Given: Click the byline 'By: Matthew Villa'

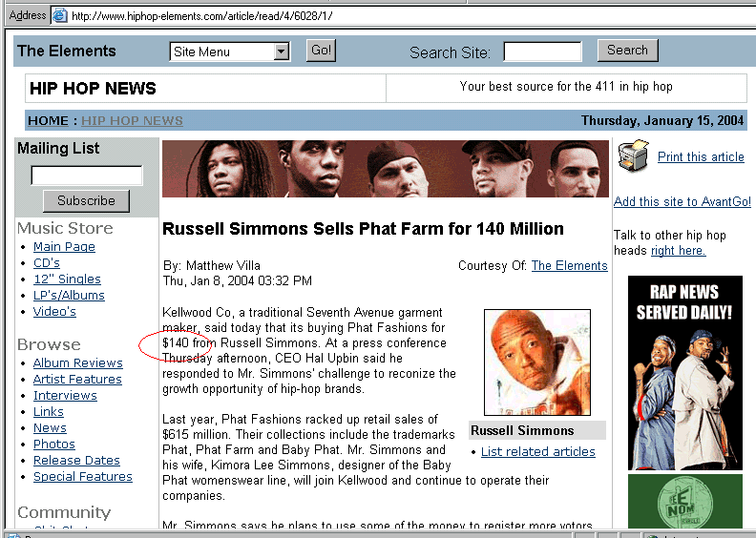Looking at the screenshot, I should click(212, 265).
